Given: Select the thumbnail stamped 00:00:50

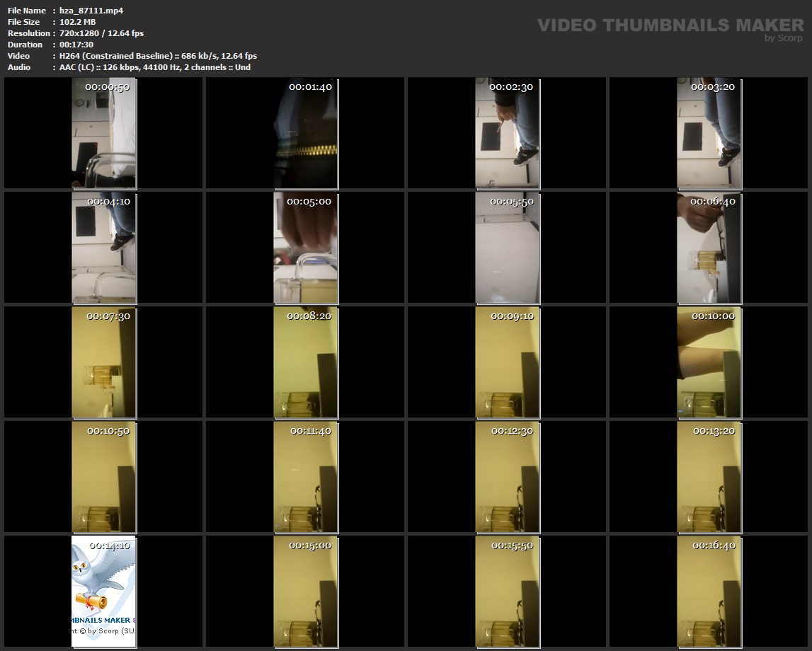Looking at the screenshot, I should 103,133.
